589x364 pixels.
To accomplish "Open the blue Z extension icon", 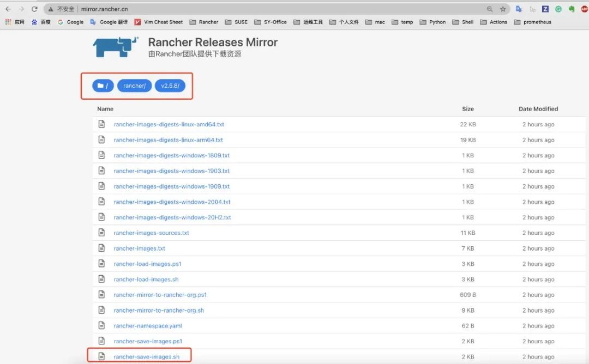I will (x=545, y=9).
